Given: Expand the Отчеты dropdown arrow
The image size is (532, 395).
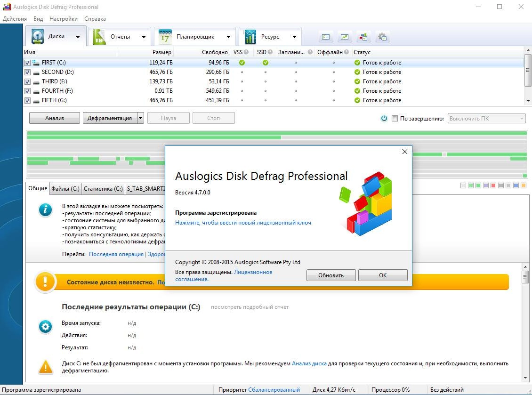Looking at the screenshot, I should coord(144,37).
